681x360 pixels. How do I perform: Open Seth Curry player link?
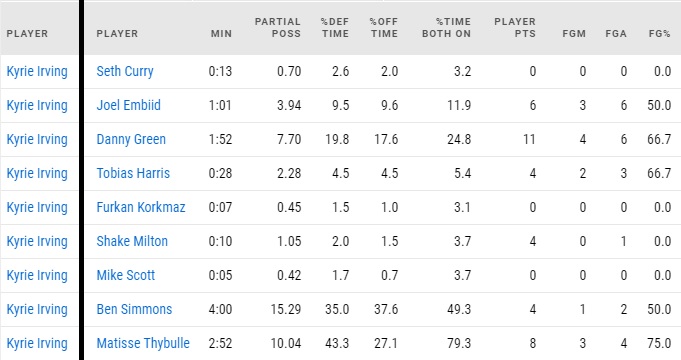coord(125,72)
